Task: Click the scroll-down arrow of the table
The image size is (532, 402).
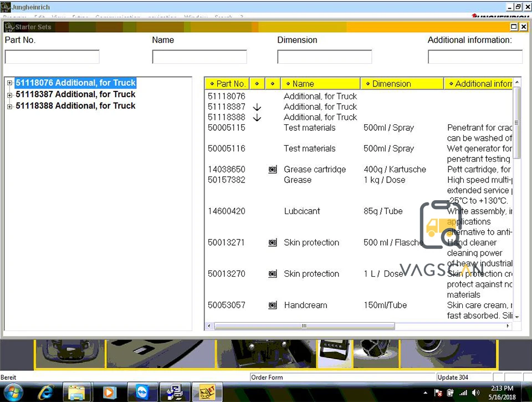Action: click(516, 317)
